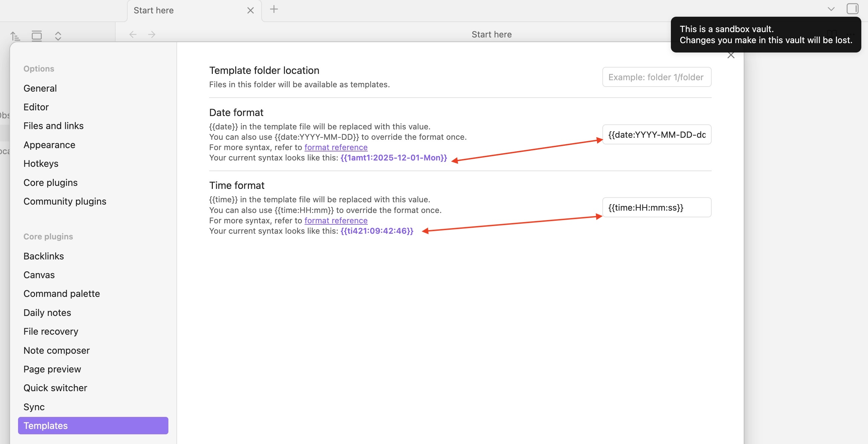Click the Template folder location input field
The height and width of the screenshot is (444, 868).
(657, 77)
